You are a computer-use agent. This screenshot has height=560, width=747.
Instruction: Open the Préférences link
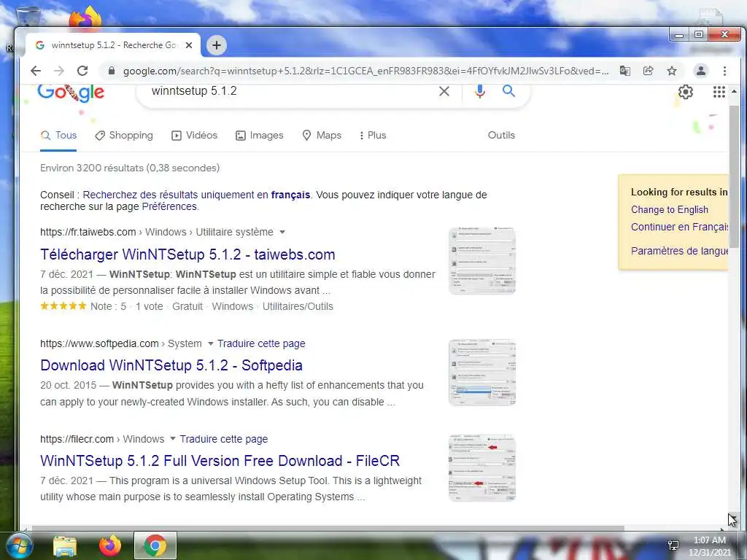point(169,206)
